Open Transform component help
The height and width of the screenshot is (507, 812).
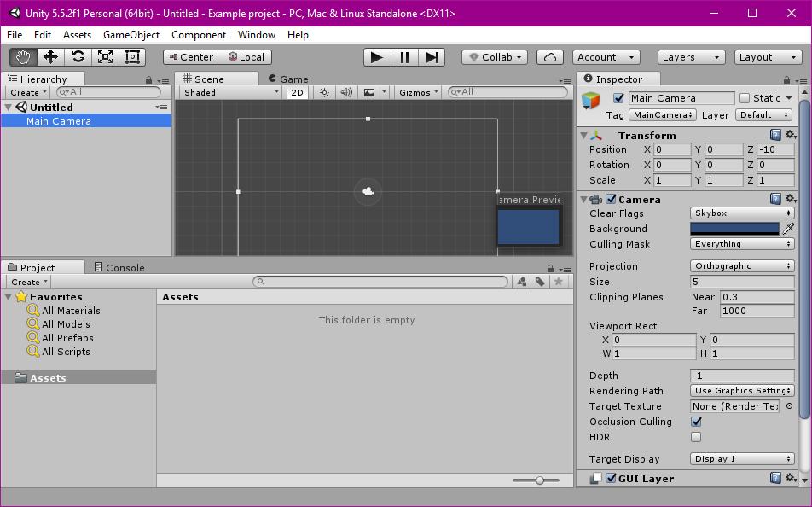click(x=775, y=135)
